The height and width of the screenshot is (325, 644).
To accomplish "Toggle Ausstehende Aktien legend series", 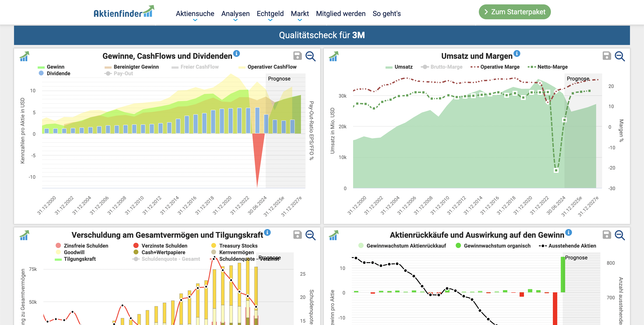I will coord(568,246).
